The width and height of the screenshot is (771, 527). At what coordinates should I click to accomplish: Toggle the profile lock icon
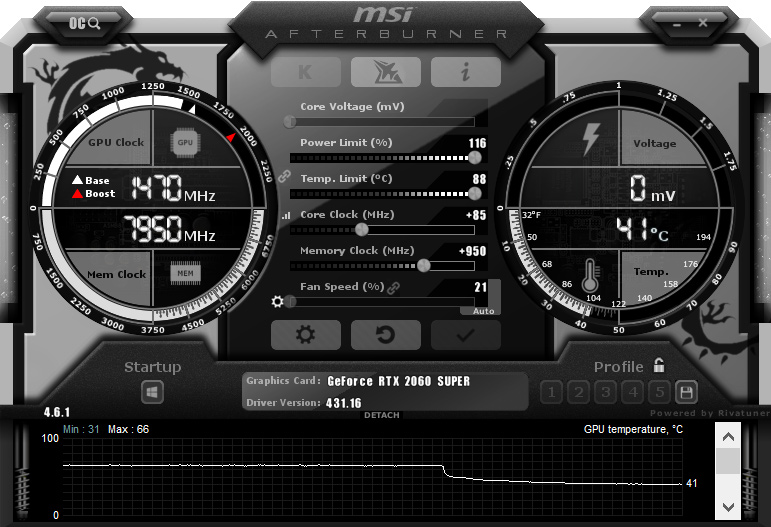pyautogui.click(x=659, y=365)
